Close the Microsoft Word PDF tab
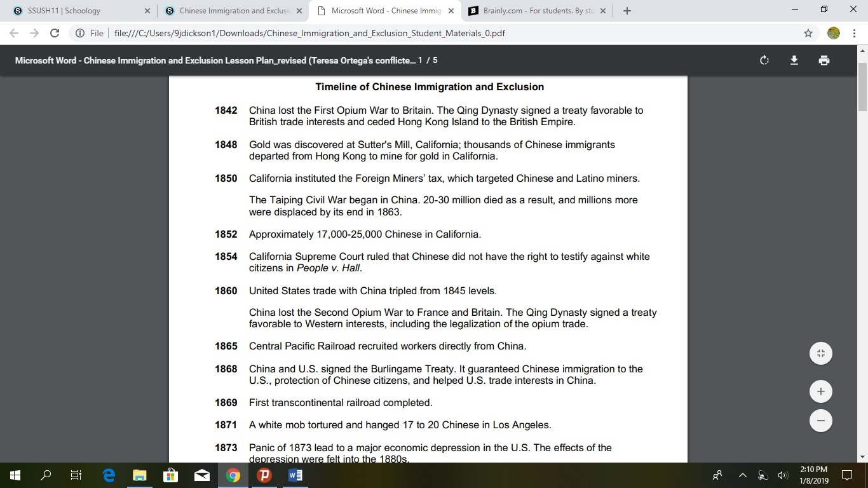This screenshot has width=868, height=488. point(451,11)
